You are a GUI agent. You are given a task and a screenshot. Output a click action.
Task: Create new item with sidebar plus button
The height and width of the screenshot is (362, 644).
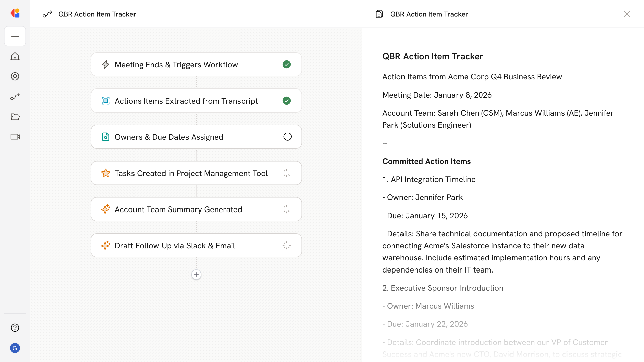tap(15, 36)
